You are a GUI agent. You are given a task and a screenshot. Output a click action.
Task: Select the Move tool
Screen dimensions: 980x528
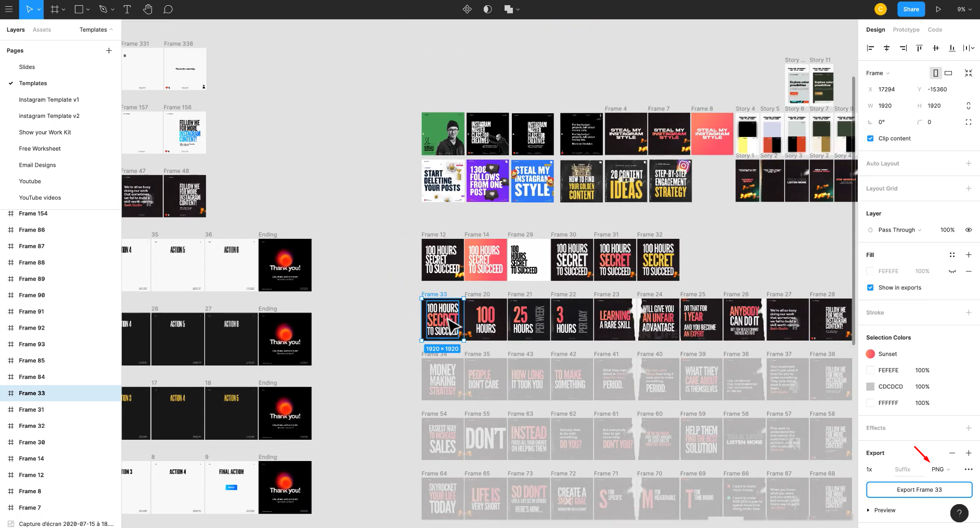click(x=30, y=9)
